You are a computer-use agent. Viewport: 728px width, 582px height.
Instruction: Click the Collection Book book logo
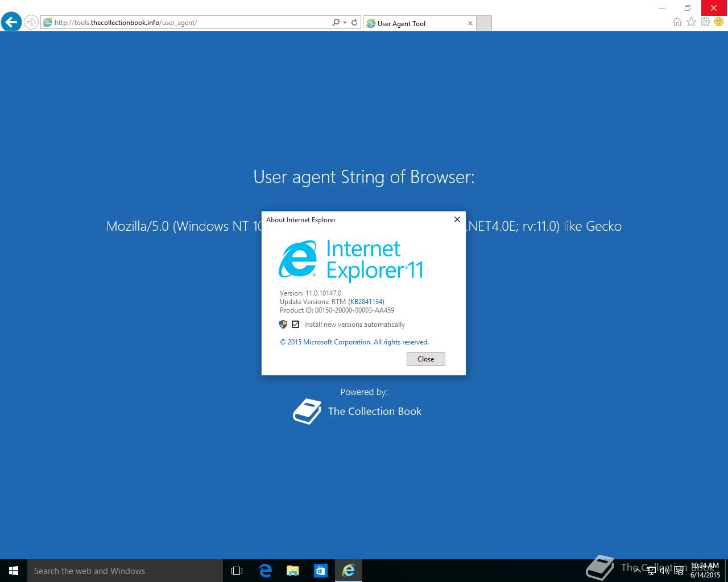(x=307, y=411)
